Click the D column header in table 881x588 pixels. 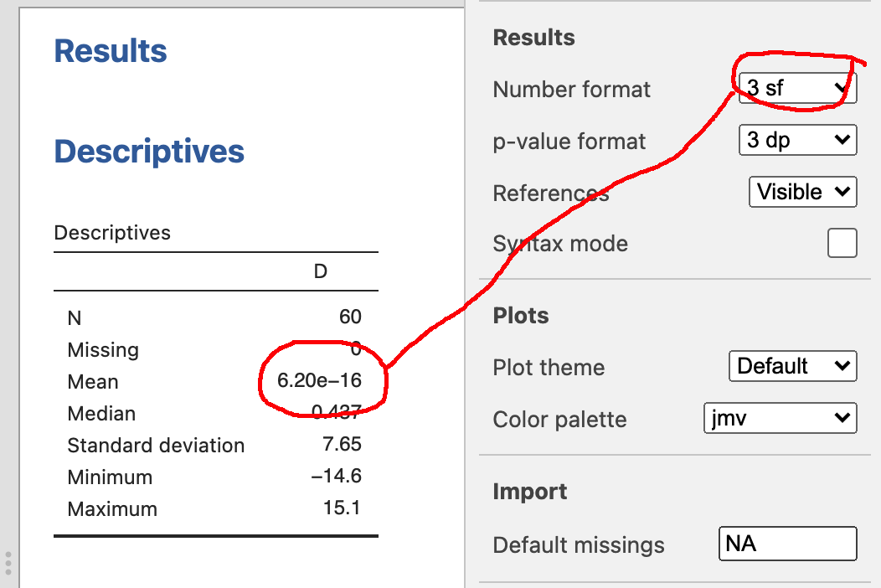pyautogui.click(x=320, y=271)
